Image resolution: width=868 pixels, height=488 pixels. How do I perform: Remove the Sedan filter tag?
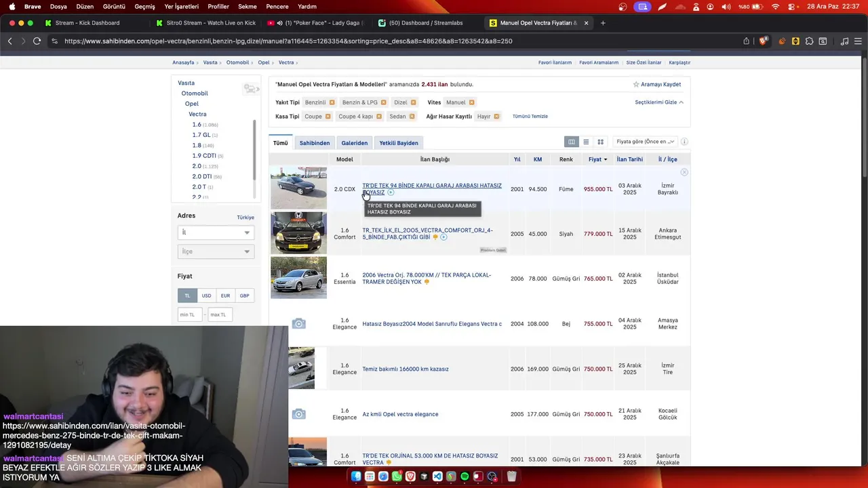[412, 117]
